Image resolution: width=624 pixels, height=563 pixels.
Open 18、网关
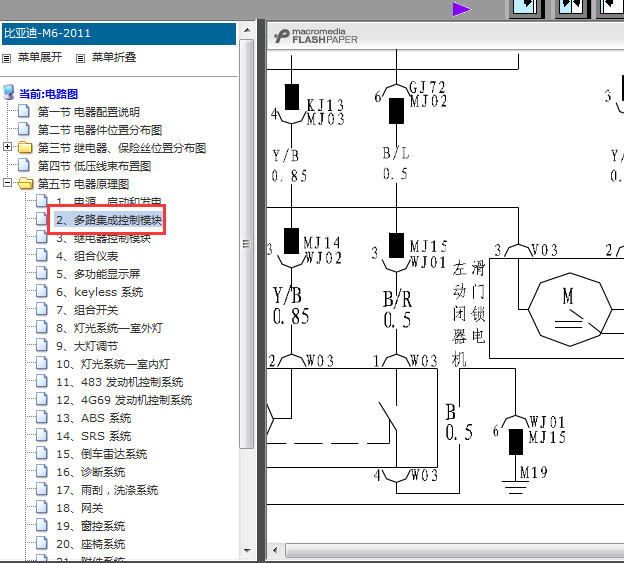(x=80, y=508)
